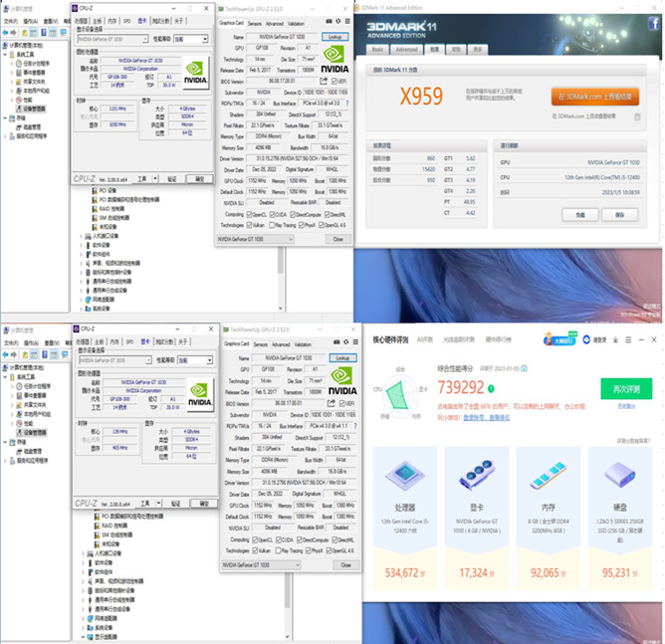Click the 处理器 processor chip icon
The height and width of the screenshot is (644, 665).
tap(405, 475)
